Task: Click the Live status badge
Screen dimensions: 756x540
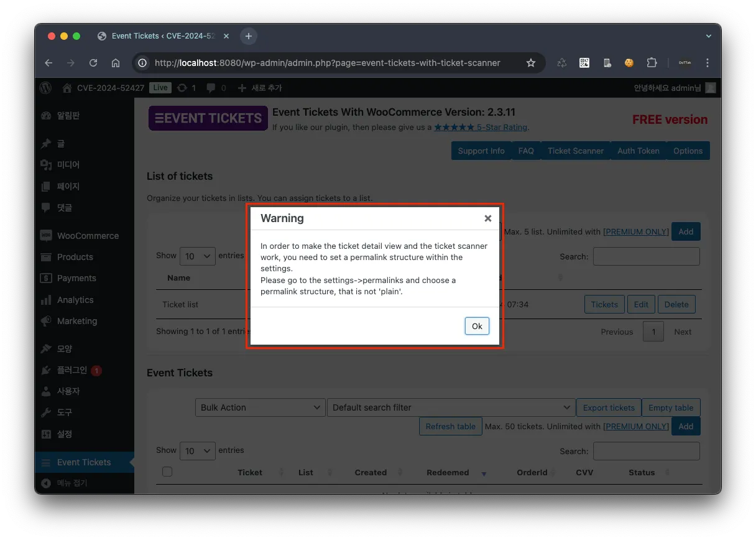Action: click(160, 88)
